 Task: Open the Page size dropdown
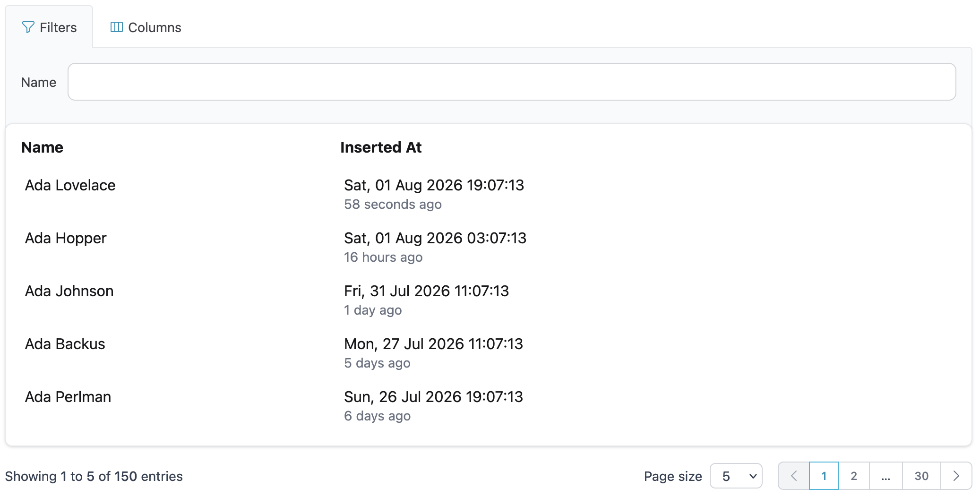[x=736, y=476]
